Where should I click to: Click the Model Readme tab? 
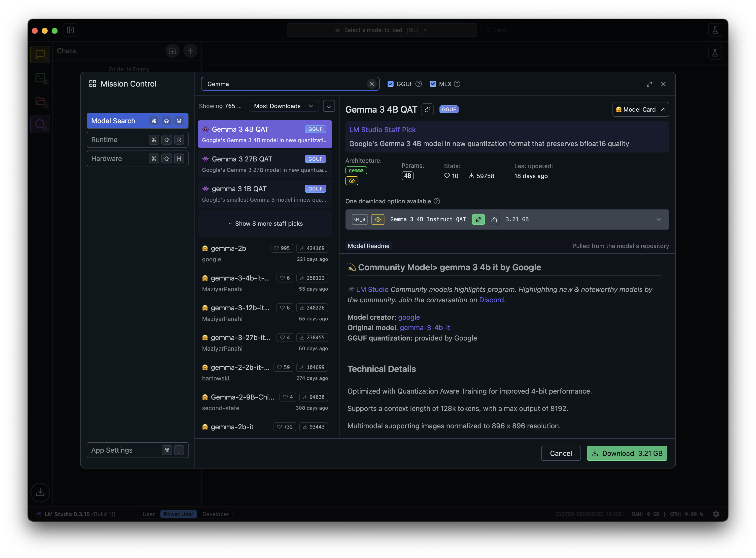point(369,246)
